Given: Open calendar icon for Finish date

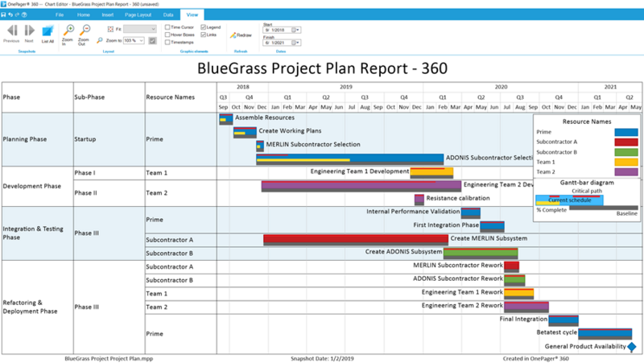Looking at the screenshot, I should (294, 43).
